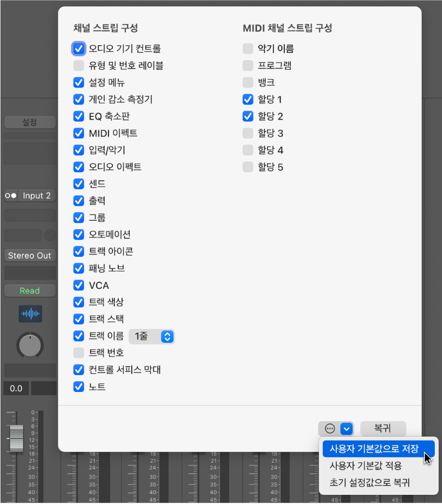
Task: Click the audio waveform track icon
Action: pos(30,314)
